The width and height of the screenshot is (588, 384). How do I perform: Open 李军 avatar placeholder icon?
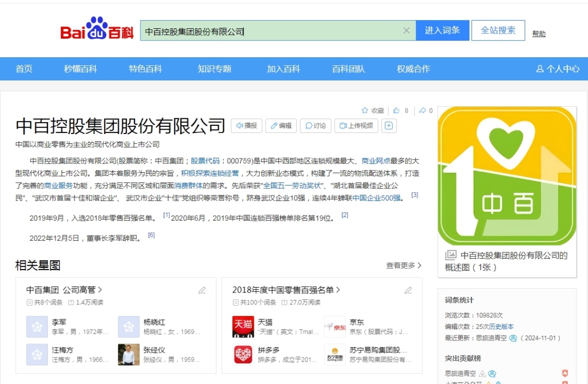coord(37,327)
